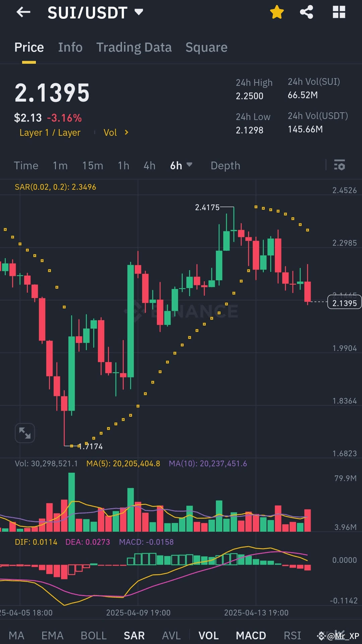Image resolution: width=362 pixels, height=644 pixels.
Task: Switch to the Info tab
Action: click(70, 47)
